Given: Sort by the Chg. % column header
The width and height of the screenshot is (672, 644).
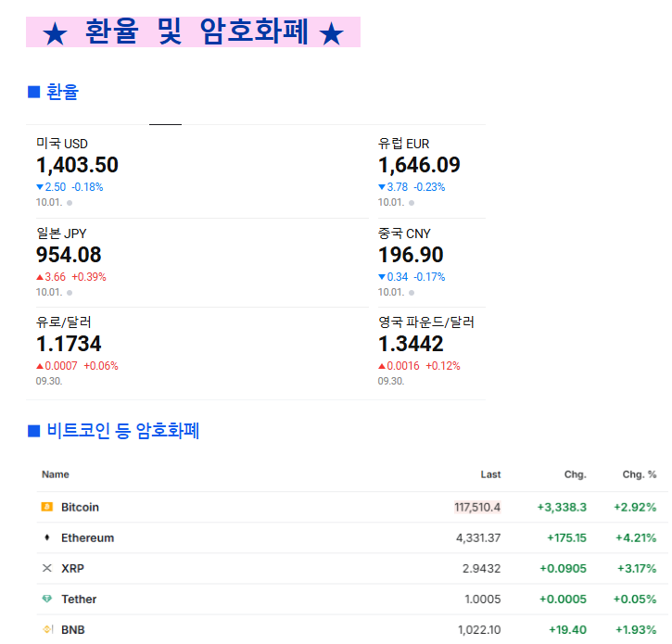Looking at the screenshot, I should [639, 474].
